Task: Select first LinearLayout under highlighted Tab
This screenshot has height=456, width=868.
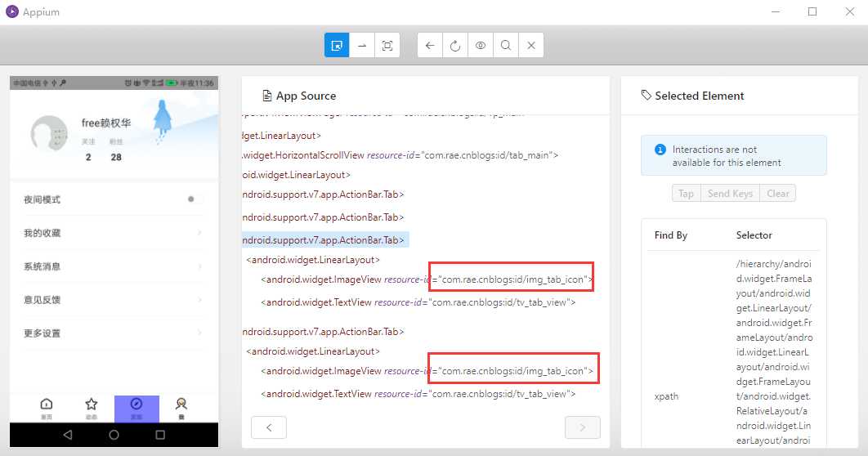Action: (313, 260)
